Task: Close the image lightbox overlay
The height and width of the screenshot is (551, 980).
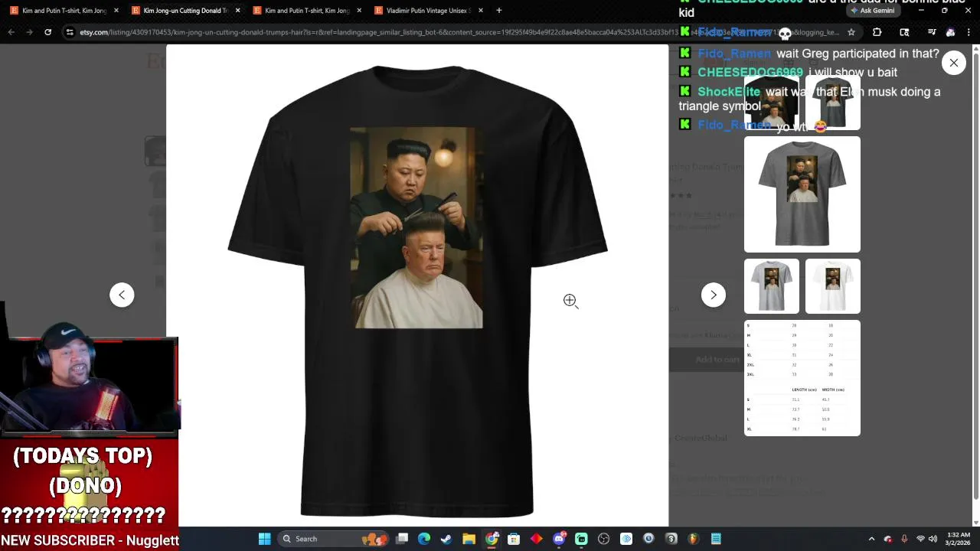Action: pos(954,63)
